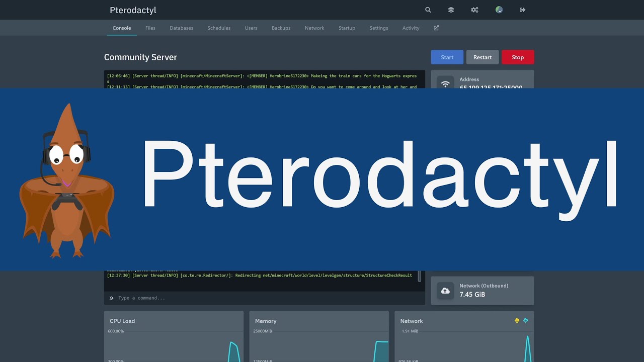Click the outbound network cloud upload icon
Viewport: 644px width, 362px height.
click(445, 291)
